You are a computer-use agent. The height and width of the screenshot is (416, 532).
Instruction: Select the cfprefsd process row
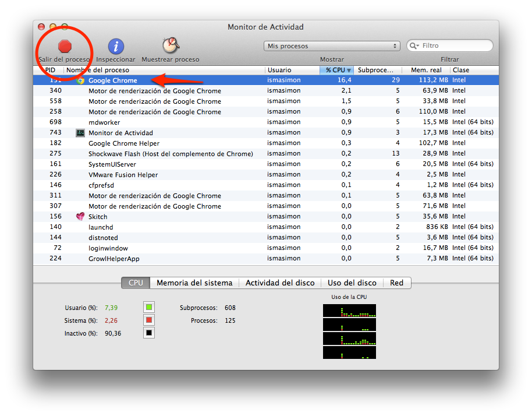coord(266,185)
